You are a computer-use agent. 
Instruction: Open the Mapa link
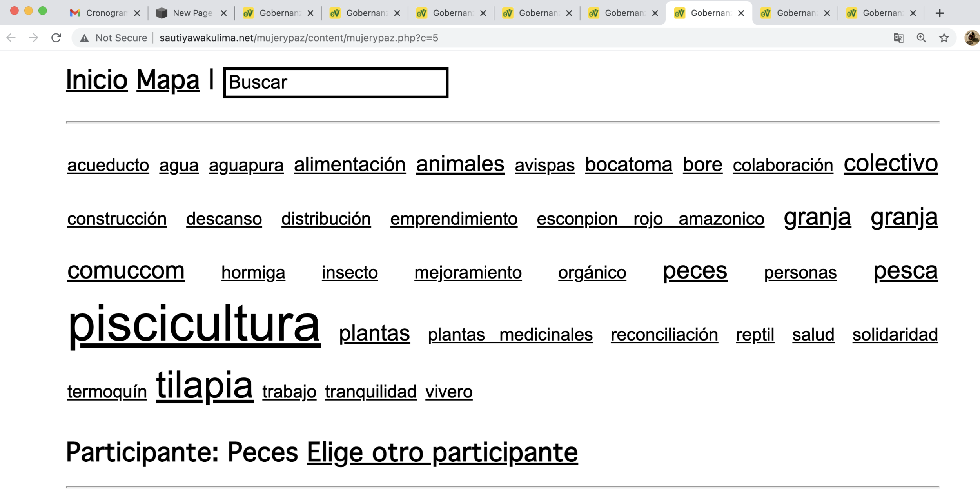[x=168, y=80]
